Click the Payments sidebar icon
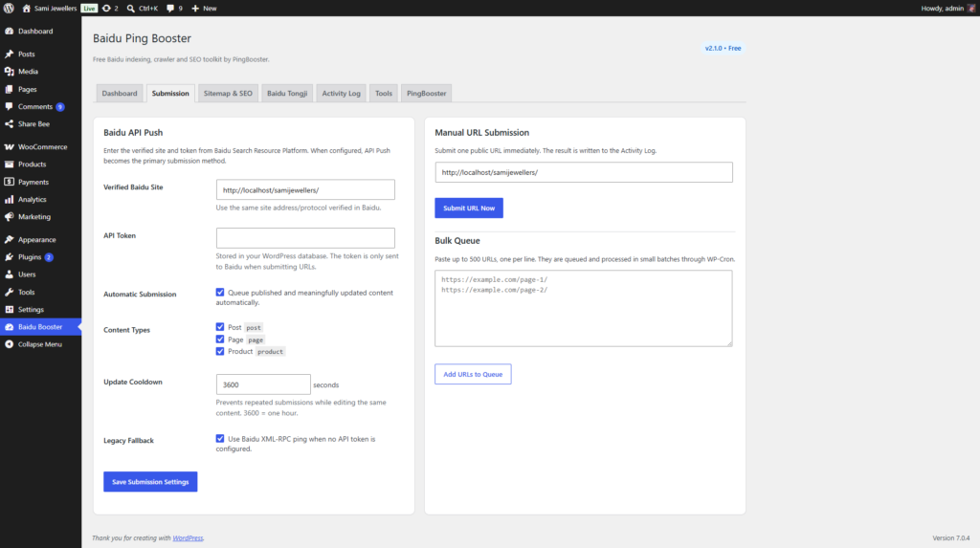The image size is (980, 548). 10,182
